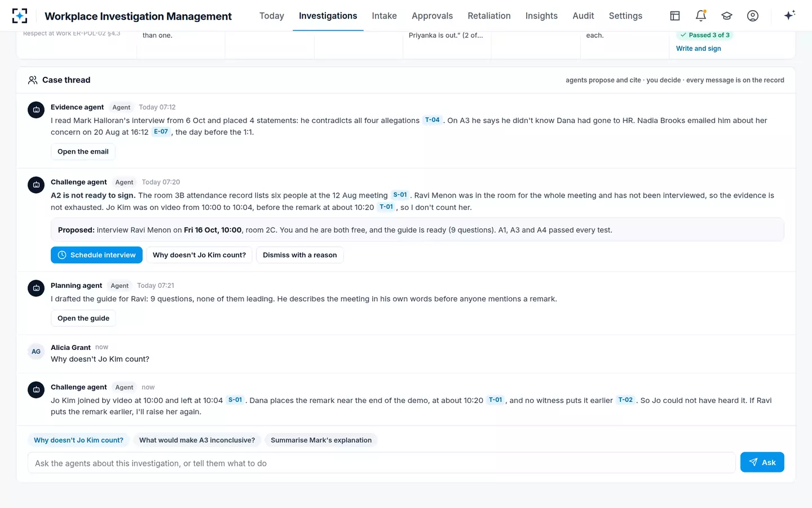Click 'Alicia Grant' name
This screenshot has width=812, height=508.
tap(70, 348)
